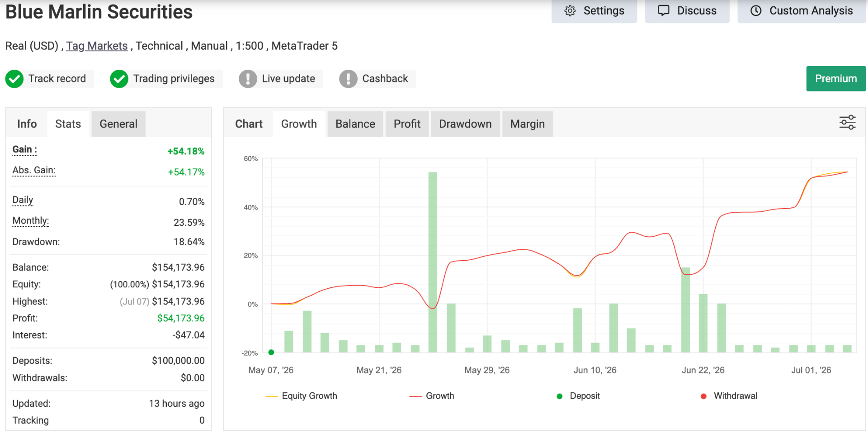
Task: Toggle Equity Growth legend series
Action: click(301, 396)
